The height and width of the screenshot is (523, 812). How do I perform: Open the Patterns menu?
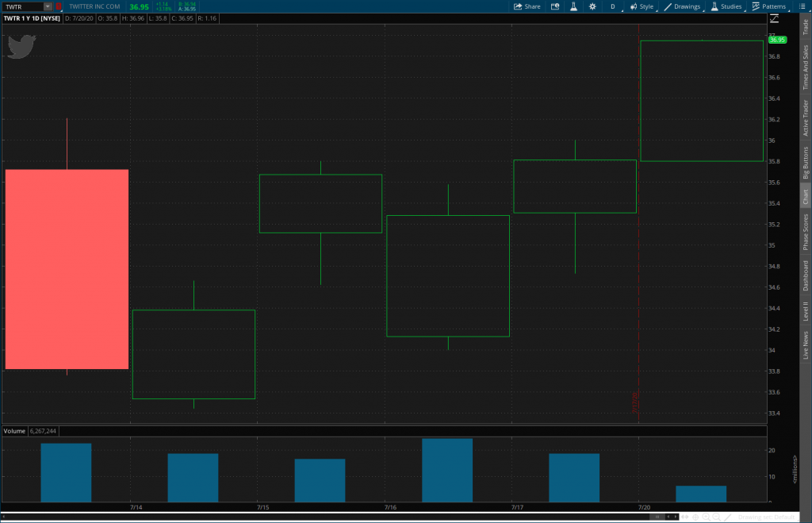(769, 6)
